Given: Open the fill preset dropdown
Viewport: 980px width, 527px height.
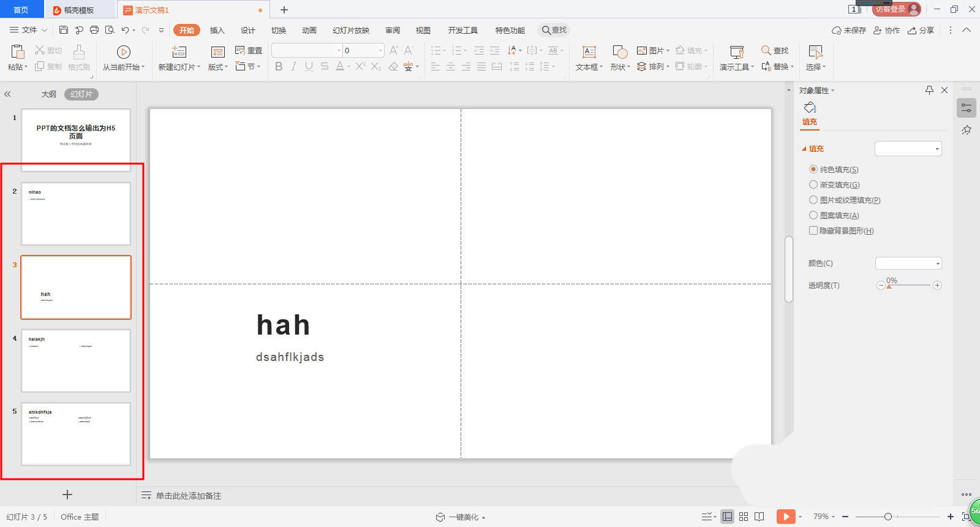Looking at the screenshot, I should click(x=908, y=149).
